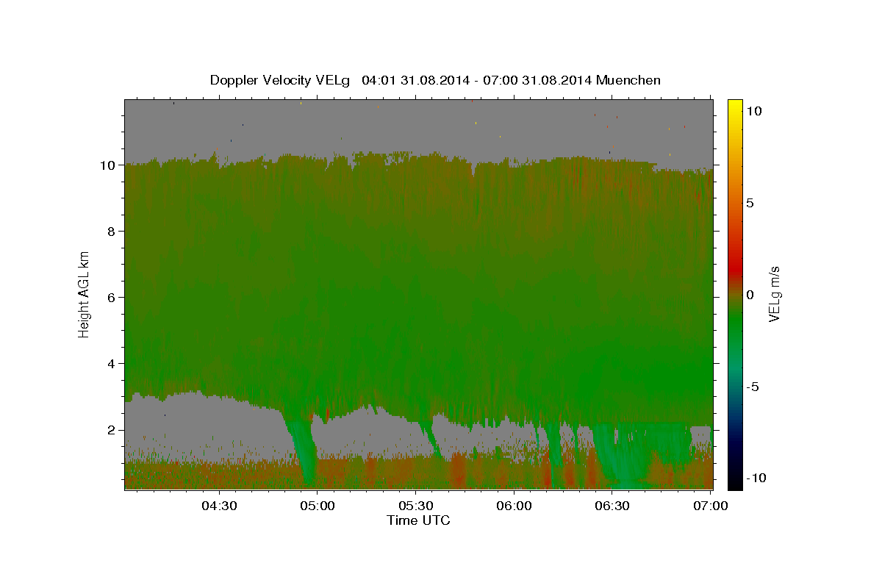Click the 07:00 time tick label

coord(711,506)
